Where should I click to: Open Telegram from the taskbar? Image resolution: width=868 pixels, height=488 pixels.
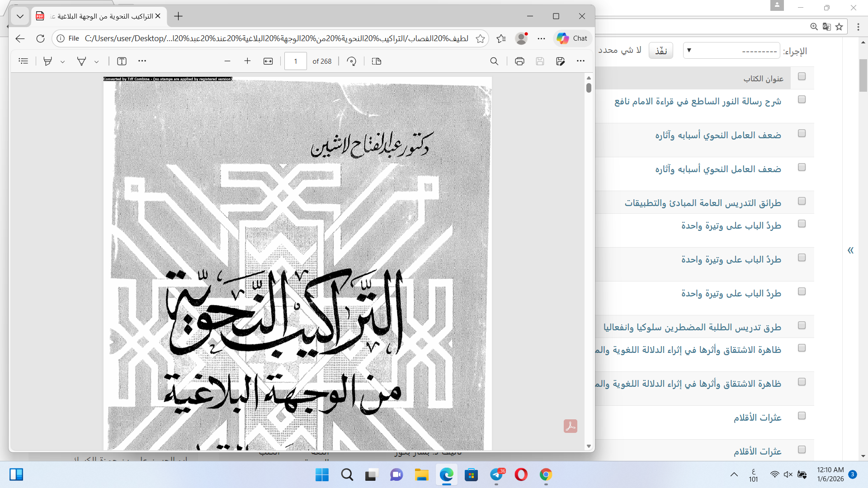click(x=496, y=475)
